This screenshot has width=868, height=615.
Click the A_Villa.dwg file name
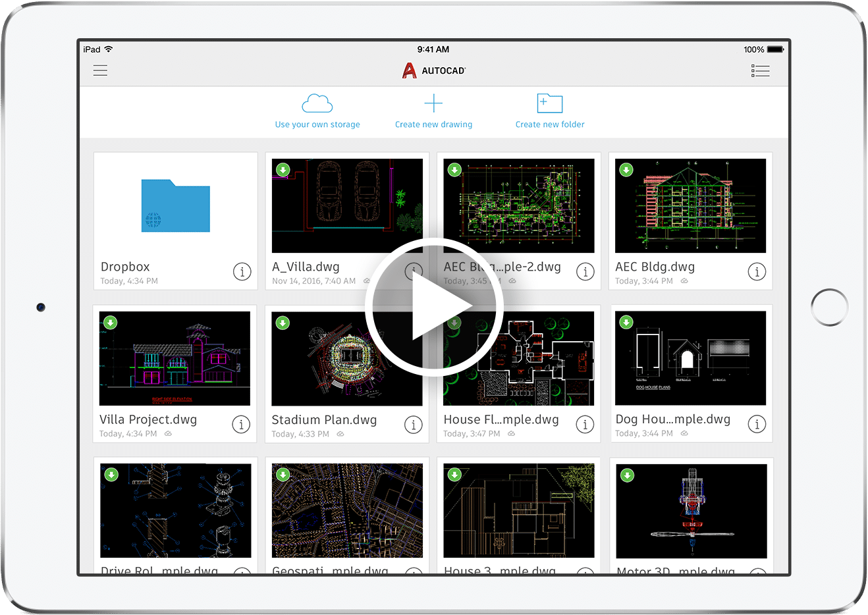tap(306, 267)
